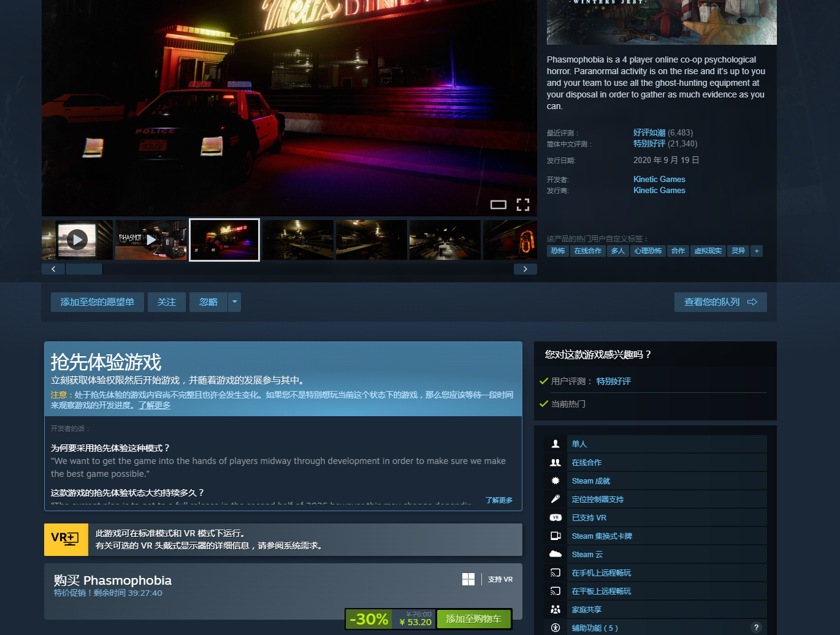Viewport: 840px width, 635px height.
Task: Click the thumbnail strip scrollbar handle
Action: [x=84, y=269]
